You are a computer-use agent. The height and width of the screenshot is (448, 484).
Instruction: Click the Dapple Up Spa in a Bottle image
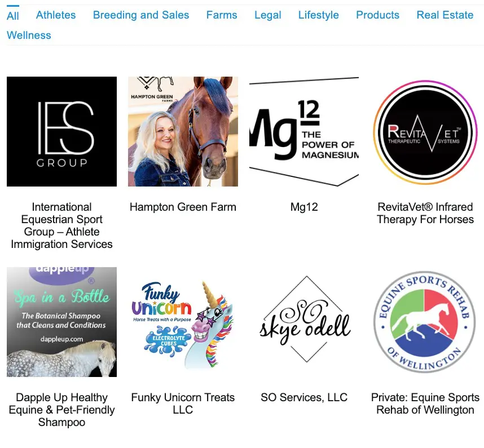coord(61,322)
